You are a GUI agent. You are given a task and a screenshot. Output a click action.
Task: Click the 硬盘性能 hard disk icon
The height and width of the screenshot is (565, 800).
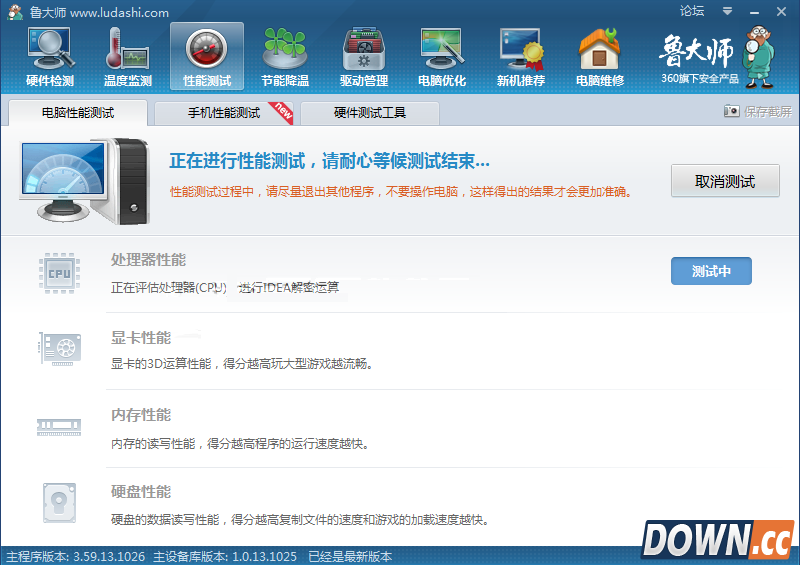coord(59,503)
